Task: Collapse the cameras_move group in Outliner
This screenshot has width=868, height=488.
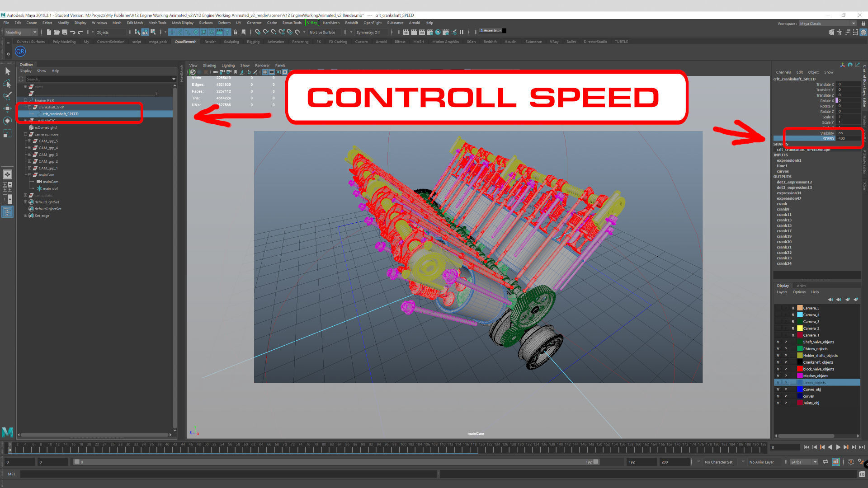Action: pos(26,134)
